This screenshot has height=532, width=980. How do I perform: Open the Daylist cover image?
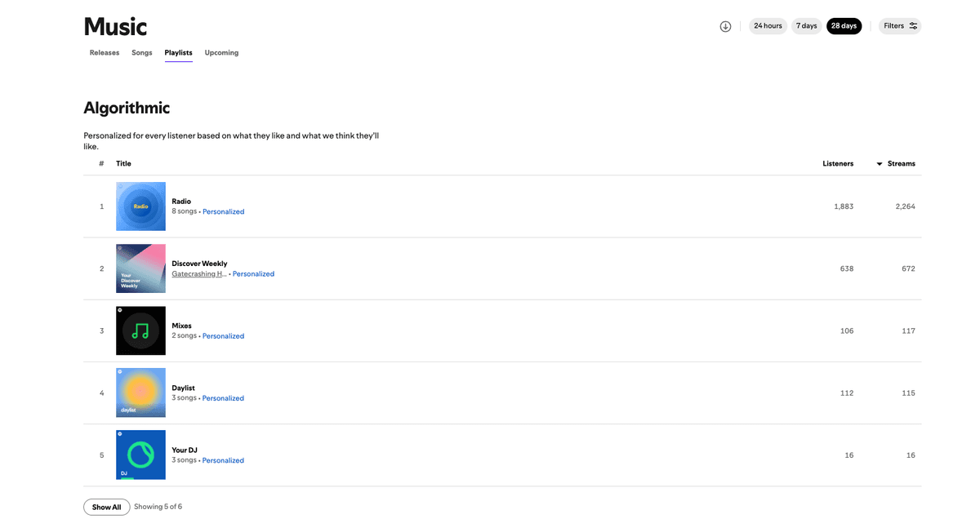pos(140,392)
